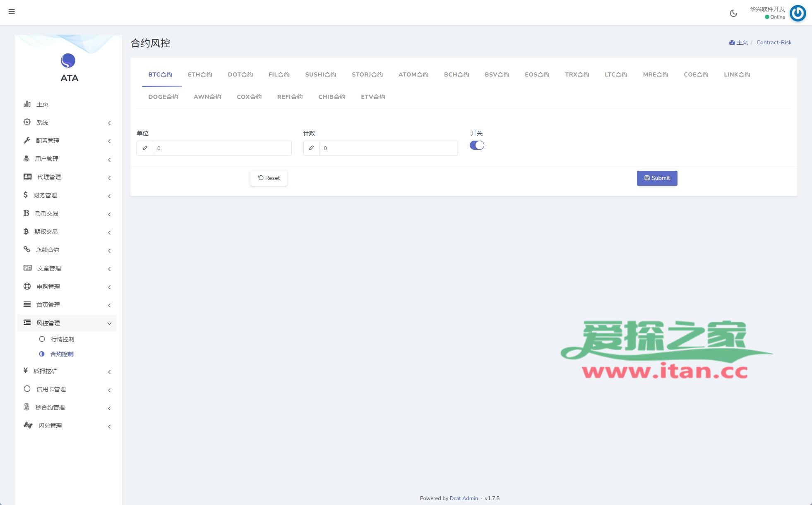812x505 pixels.
Task: Click pencil icon beside 计数 field
Action: point(311,148)
